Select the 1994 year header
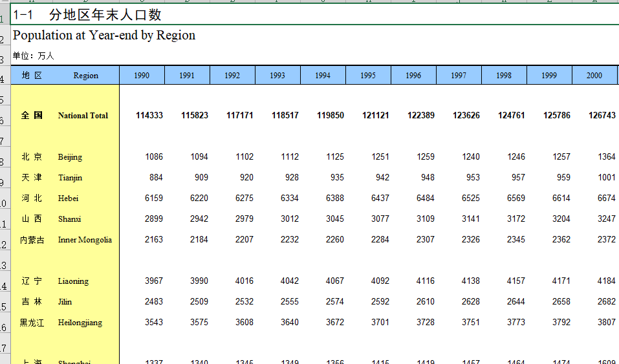 [323, 76]
